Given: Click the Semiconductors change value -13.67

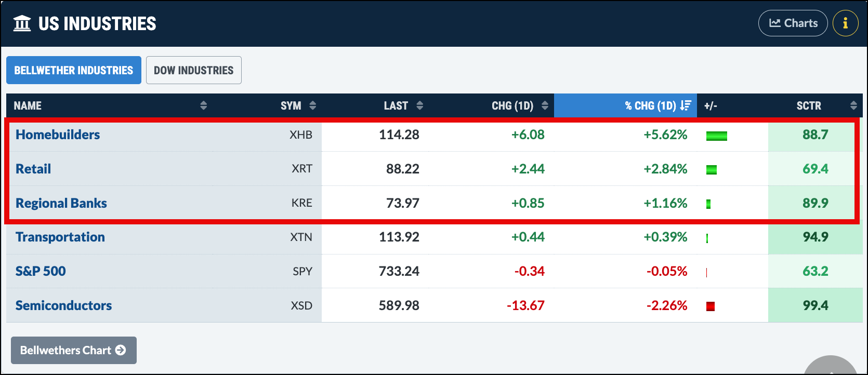Looking at the screenshot, I should pyautogui.click(x=525, y=305).
